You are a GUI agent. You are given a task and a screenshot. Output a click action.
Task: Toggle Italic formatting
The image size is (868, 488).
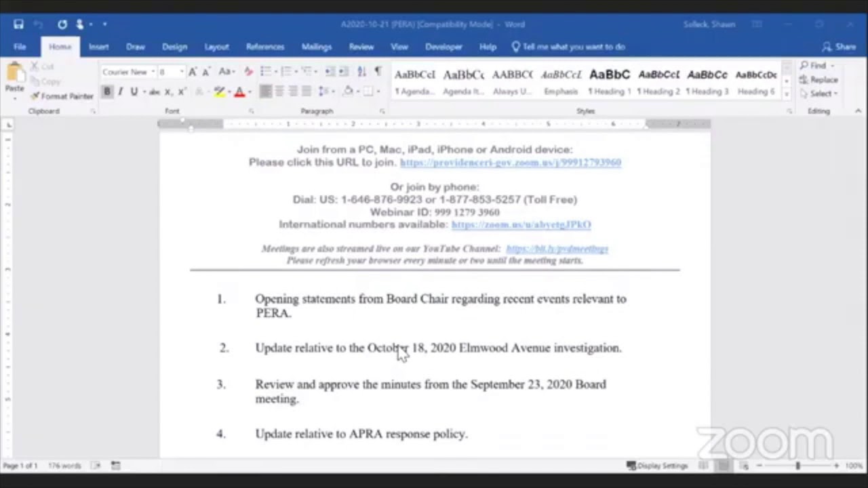click(x=120, y=92)
